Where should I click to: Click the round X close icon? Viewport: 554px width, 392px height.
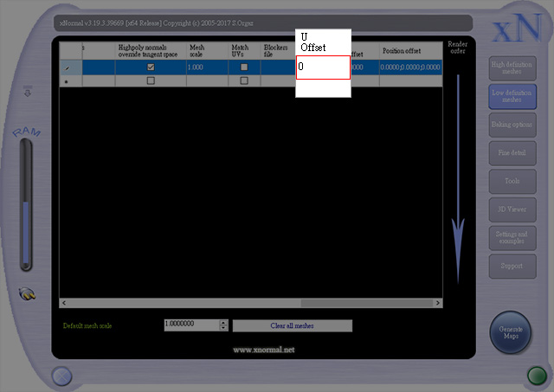pos(61,376)
